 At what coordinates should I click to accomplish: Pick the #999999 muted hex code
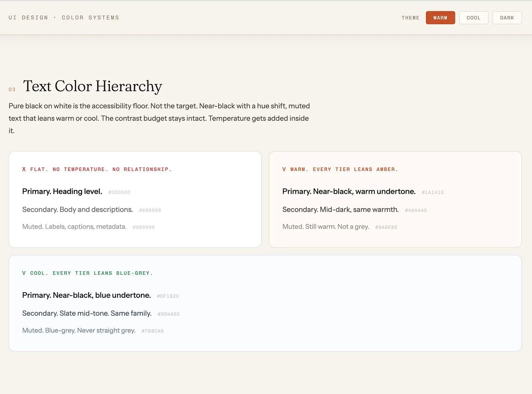[144, 227]
